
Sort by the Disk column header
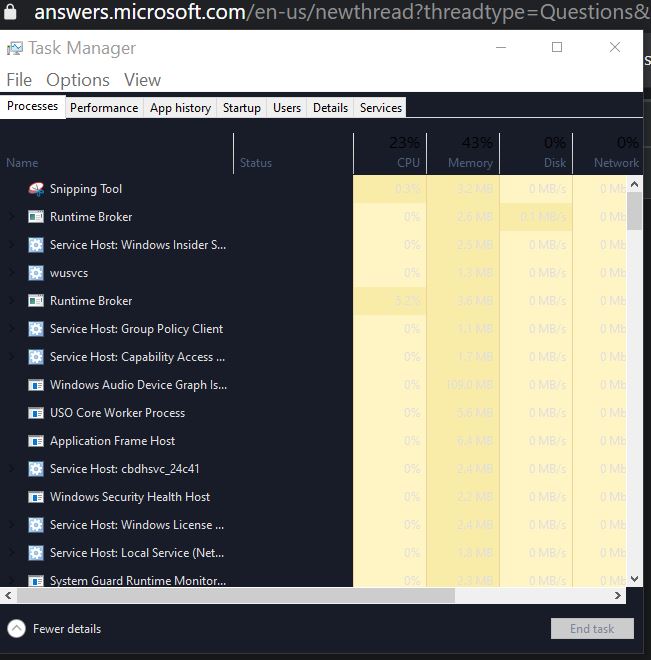[536, 153]
